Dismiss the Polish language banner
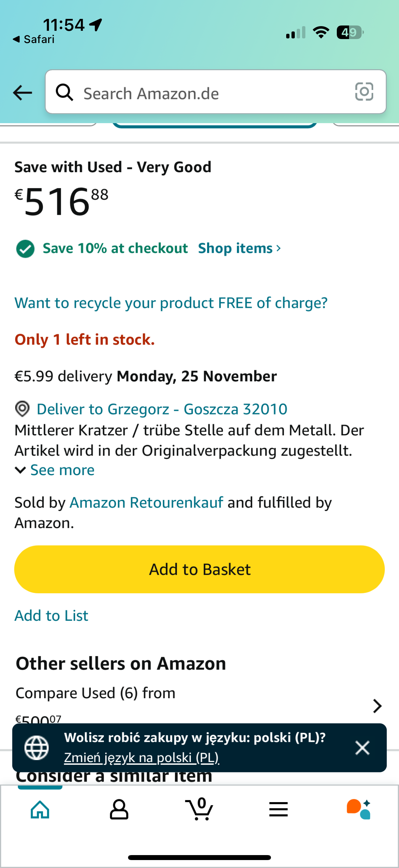The width and height of the screenshot is (399, 868). 362,748
